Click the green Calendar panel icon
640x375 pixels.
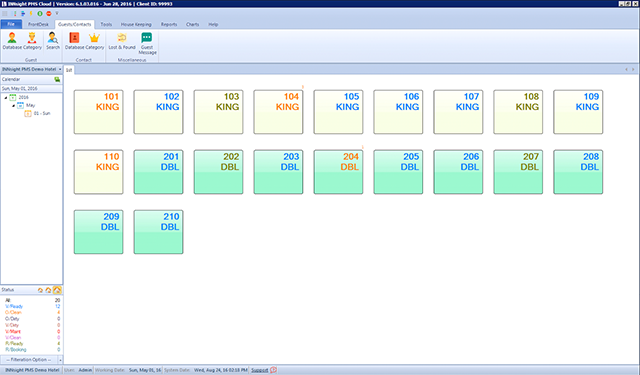pyautogui.click(x=57, y=80)
